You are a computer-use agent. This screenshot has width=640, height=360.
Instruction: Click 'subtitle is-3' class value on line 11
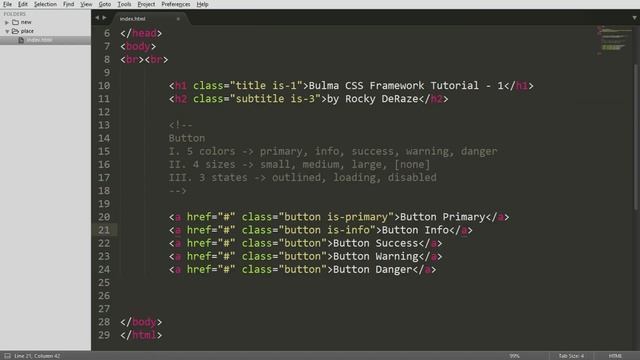(x=275, y=99)
